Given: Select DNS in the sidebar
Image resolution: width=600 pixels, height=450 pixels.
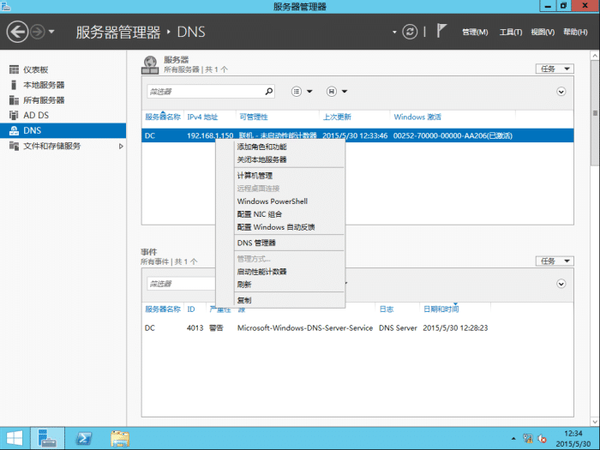Looking at the screenshot, I should 63,130.
